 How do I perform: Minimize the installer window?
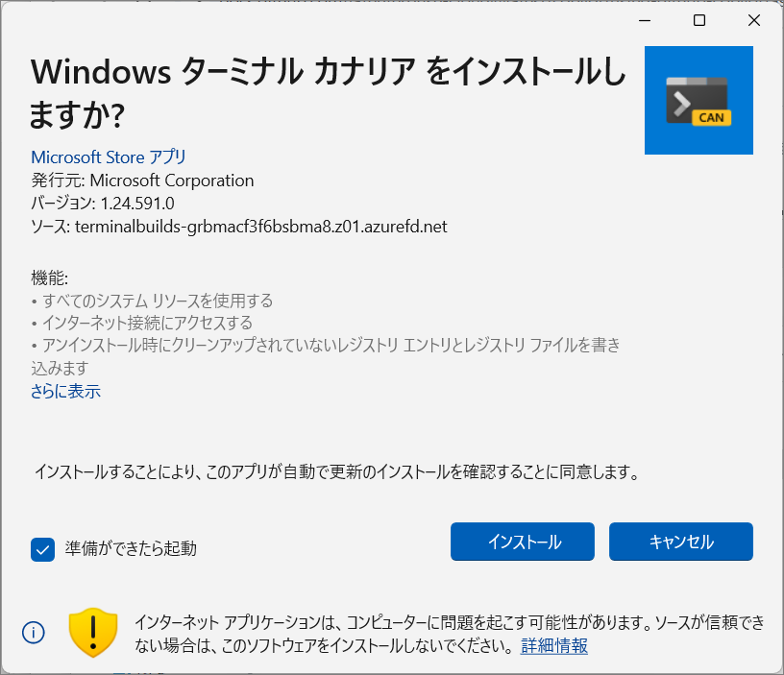pyautogui.click(x=645, y=20)
